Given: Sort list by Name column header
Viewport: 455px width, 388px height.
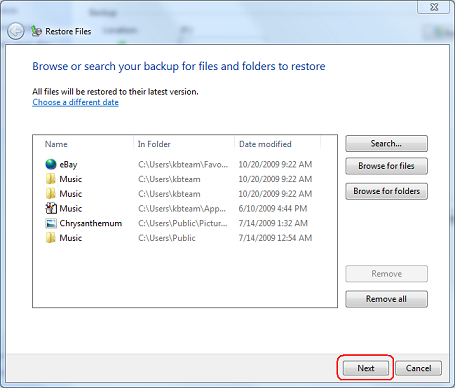Looking at the screenshot, I should point(56,144).
